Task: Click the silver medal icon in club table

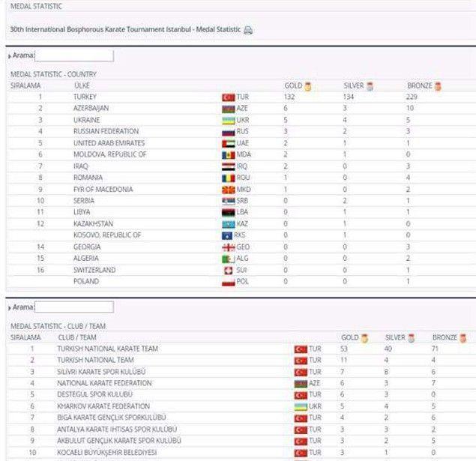Action: (410, 338)
